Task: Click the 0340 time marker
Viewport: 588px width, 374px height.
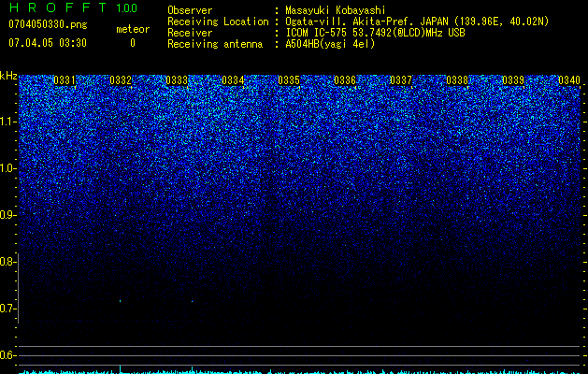Action: 569,80
